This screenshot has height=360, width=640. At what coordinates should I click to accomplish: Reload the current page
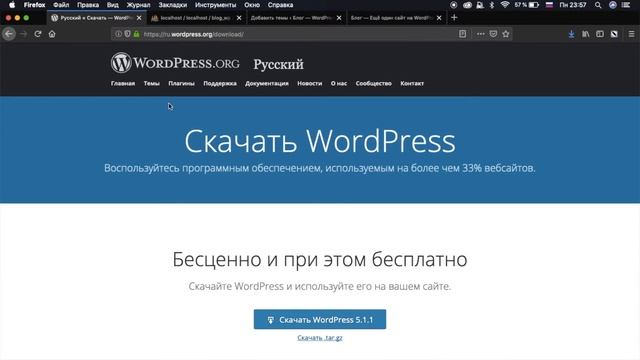pyautogui.click(x=38, y=34)
